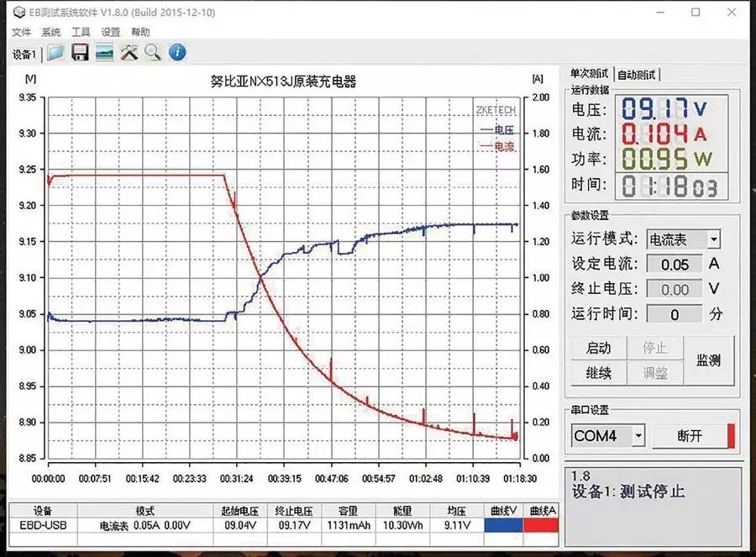Activate the magnifier zoom icon
The width and height of the screenshot is (756, 557).
click(152, 52)
